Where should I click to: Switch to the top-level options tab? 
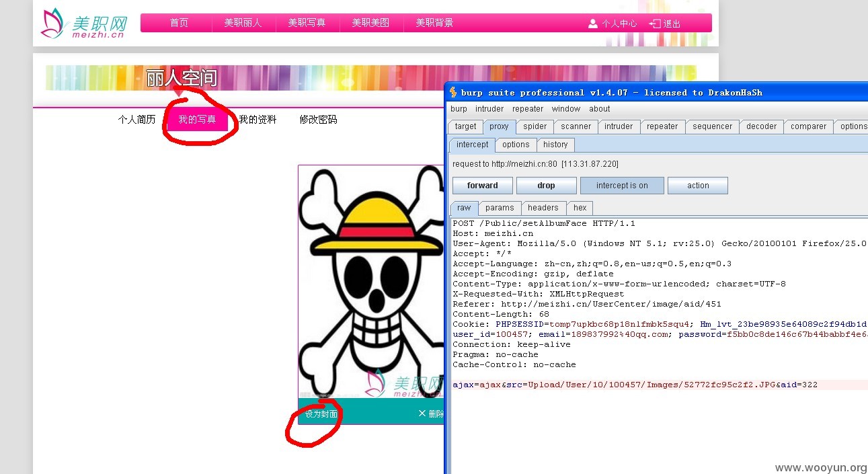853,126
